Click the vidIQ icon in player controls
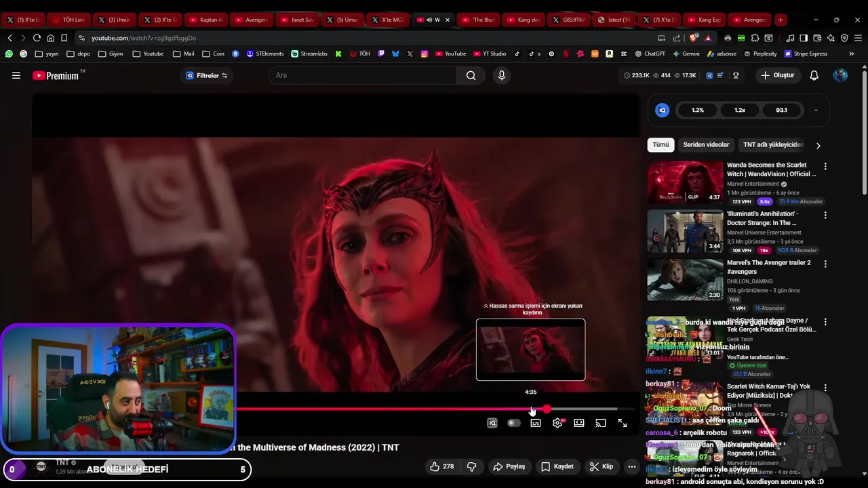Screen dimensions: 868x488 click(x=492, y=423)
